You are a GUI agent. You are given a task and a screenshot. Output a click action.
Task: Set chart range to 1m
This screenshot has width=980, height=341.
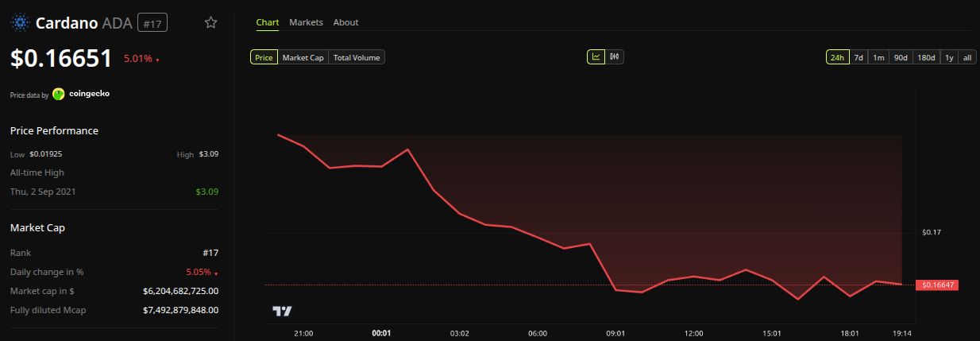tap(878, 57)
